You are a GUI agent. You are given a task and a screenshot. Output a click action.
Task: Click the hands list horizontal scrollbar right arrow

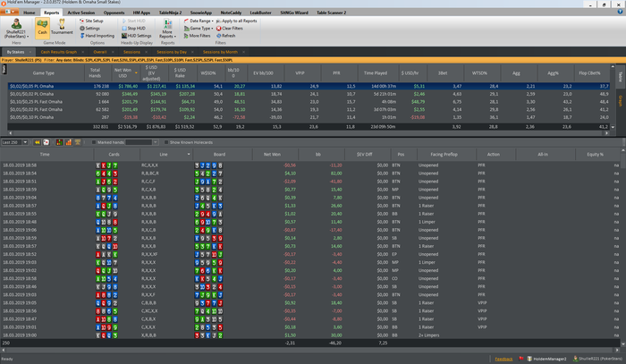click(x=617, y=350)
